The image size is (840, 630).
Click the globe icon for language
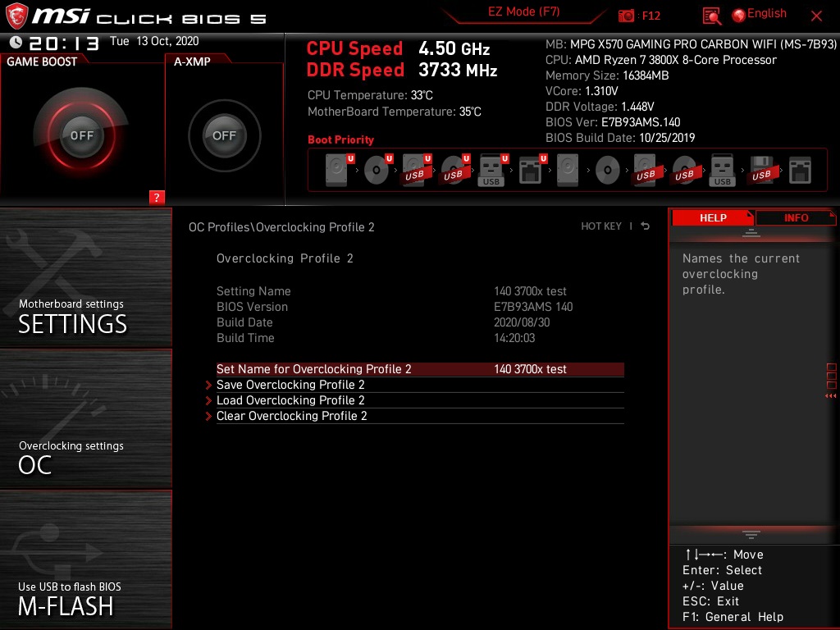click(739, 16)
